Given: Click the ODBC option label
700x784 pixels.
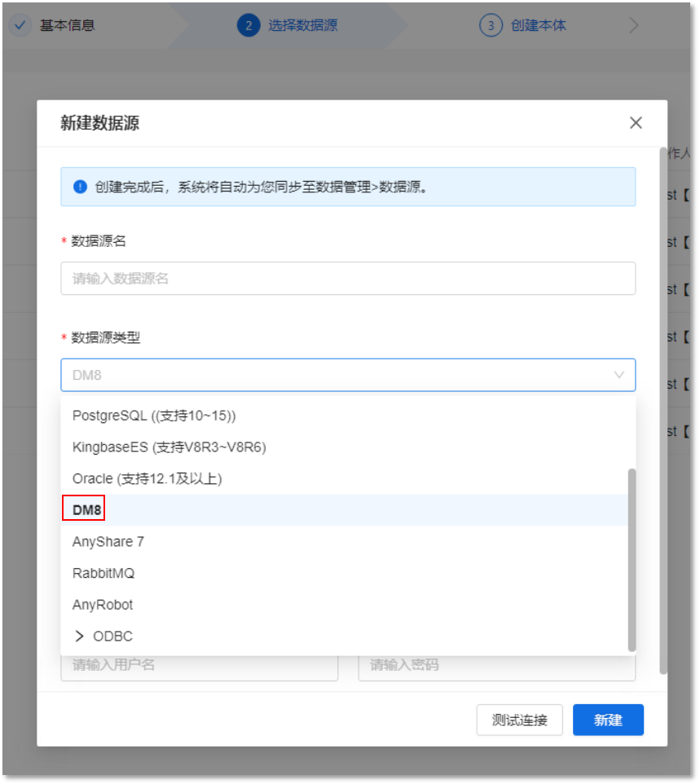Looking at the screenshot, I should click(x=113, y=636).
